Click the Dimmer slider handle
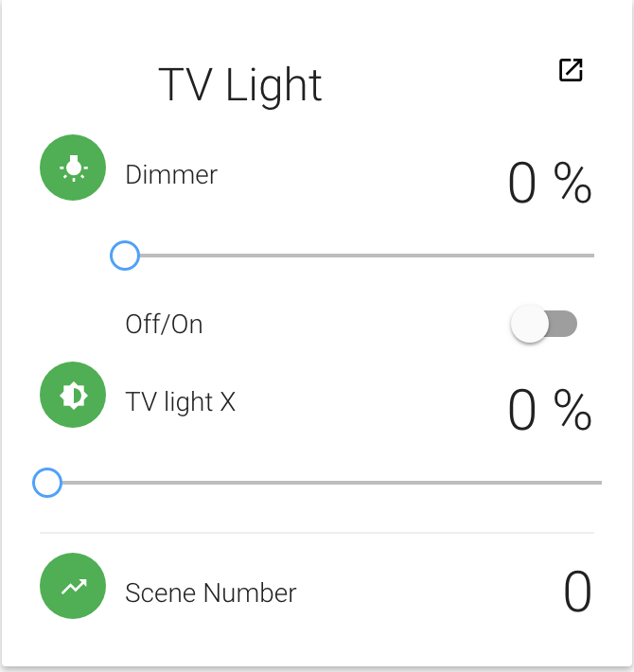634x672 pixels. (x=125, y=256)
